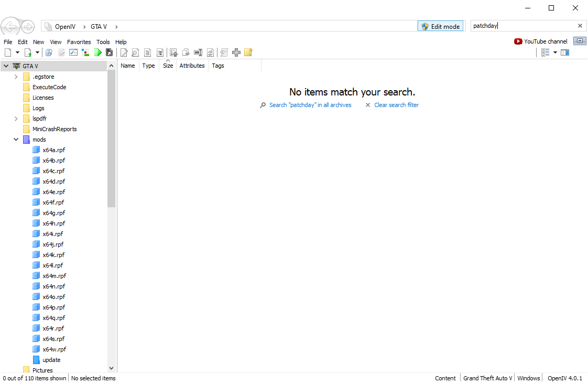This screenshot has width=588, height=384.
Task: Click the new blank file icon
Action: 7,52
